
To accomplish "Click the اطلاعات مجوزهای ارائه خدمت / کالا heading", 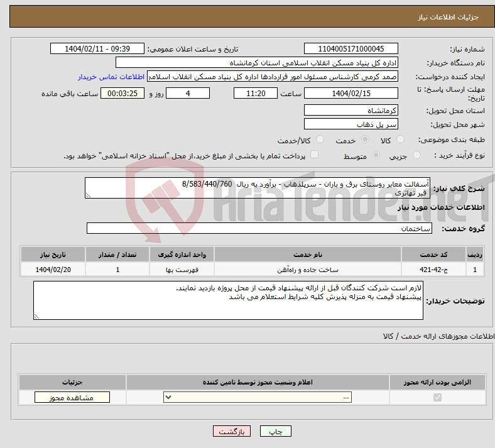I will coord(438,336).
